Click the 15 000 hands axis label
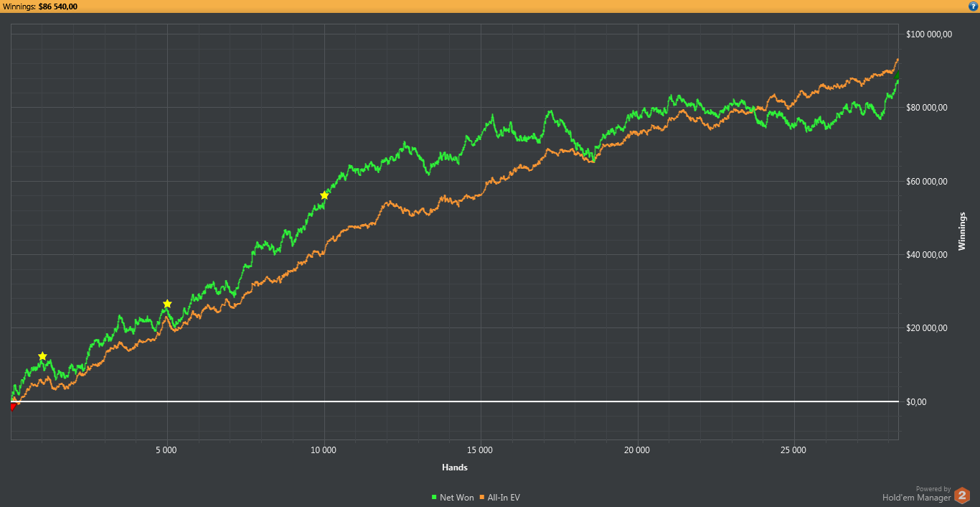This screenshot has width=980, height=507. point(480,450)
